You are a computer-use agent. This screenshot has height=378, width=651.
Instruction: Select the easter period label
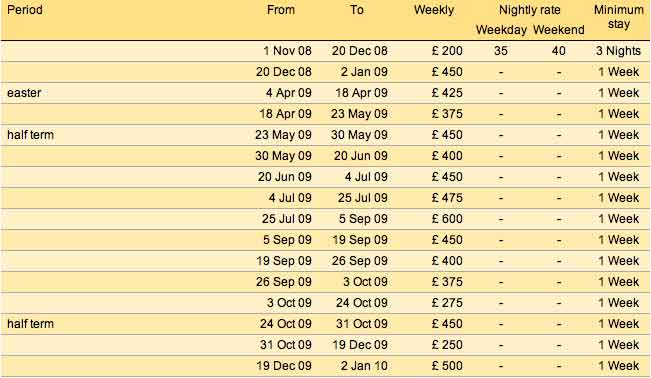[x=24, y=93]
